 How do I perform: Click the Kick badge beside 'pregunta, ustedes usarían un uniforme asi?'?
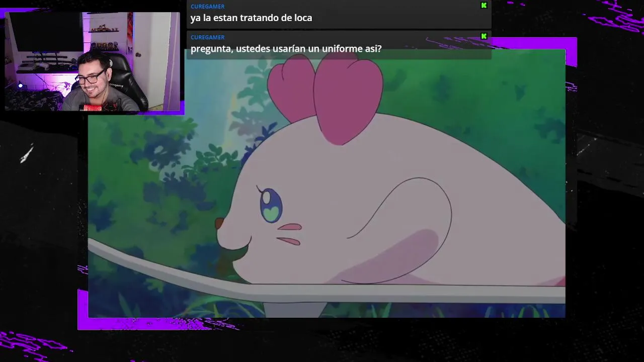484,36
